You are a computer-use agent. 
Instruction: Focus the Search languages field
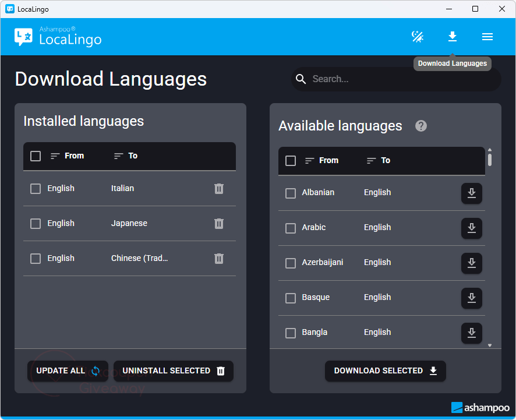396,79
